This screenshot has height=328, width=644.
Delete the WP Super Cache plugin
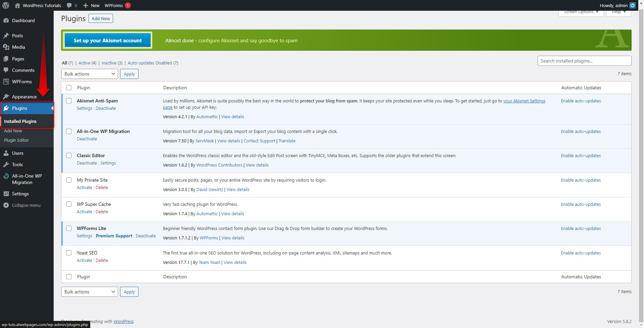pyautogui.click(x=102, y=212)
